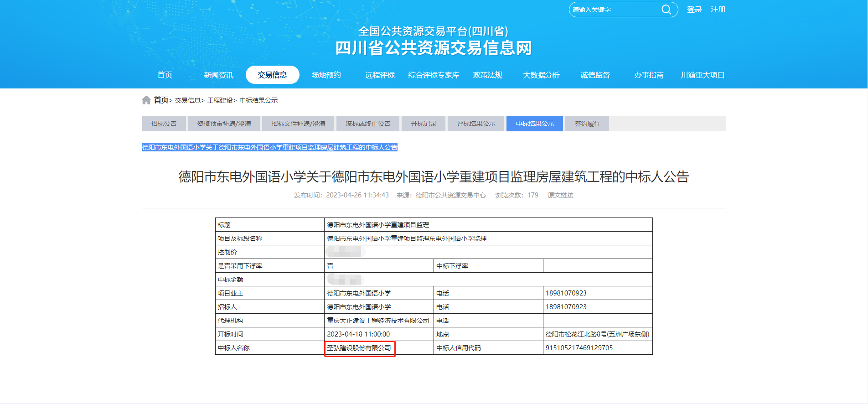
Task: Select 交易信息 navigation item
Action: click(272, 75)
